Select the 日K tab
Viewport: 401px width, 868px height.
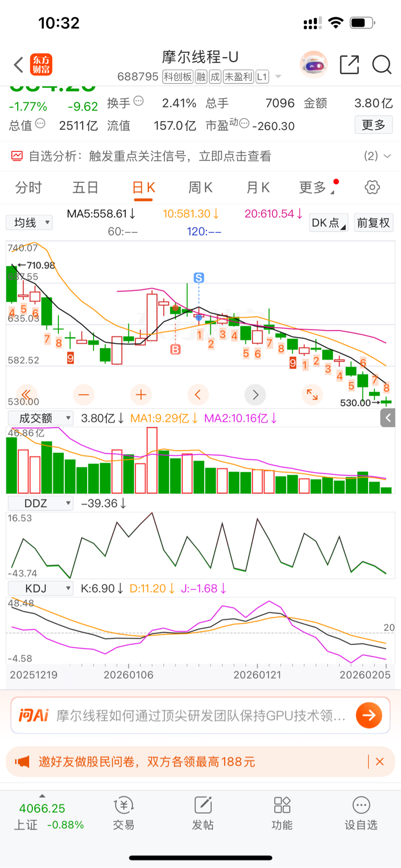click(144, 187)
